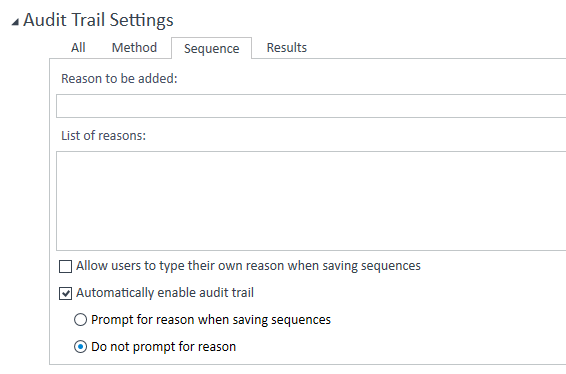Go to the Results tab
The image size is (566, 374).
point(287,47)
